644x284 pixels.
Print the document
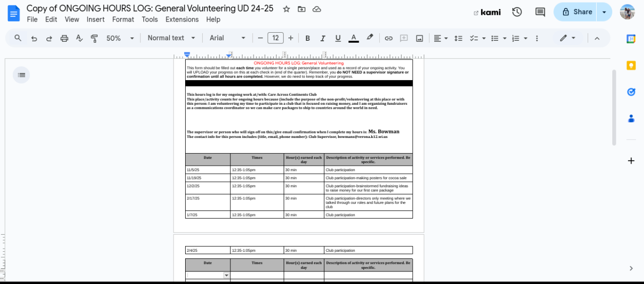[x=64, y=38]
